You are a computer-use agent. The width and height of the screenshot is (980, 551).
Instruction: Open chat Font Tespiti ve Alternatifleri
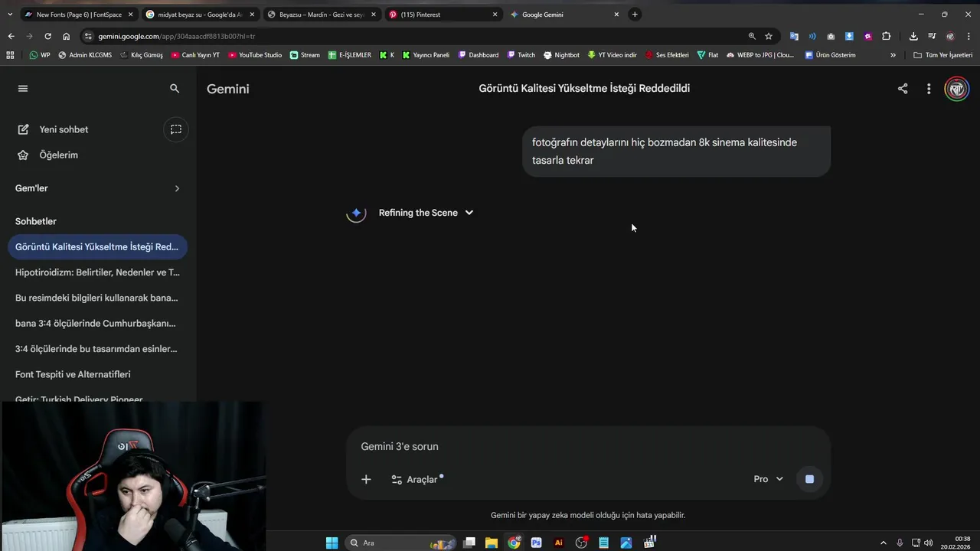[97, 374]
